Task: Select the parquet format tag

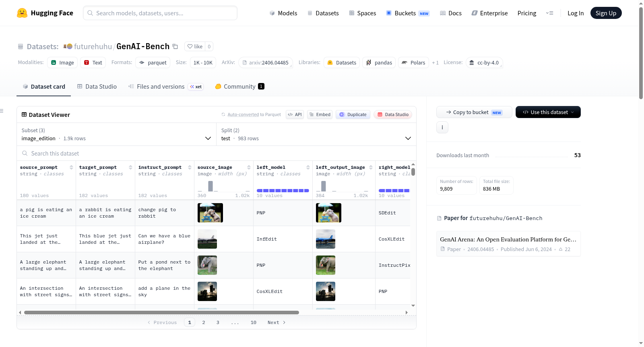Action: [x=153, y=62]
